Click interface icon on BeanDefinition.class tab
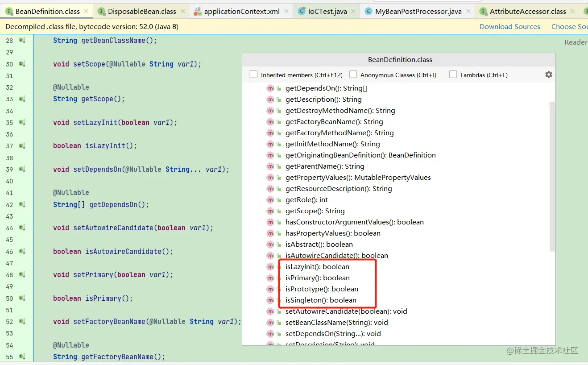This screenshot has width=588, height=365. point(9,11)
